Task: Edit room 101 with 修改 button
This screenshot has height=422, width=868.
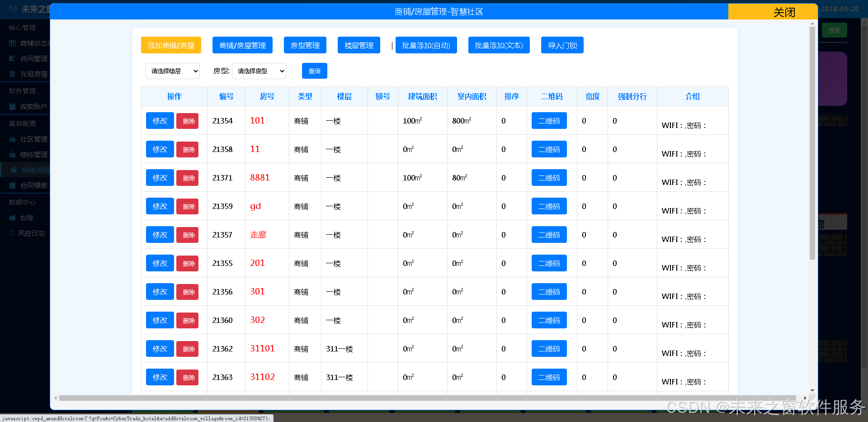Action: pyautogui.click(x=160, y=121)
